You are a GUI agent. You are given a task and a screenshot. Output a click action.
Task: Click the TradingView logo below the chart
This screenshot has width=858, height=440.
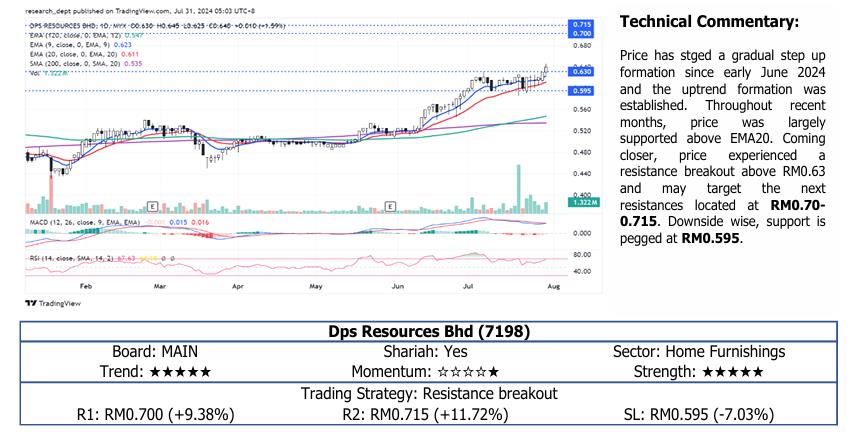point(45,303)
